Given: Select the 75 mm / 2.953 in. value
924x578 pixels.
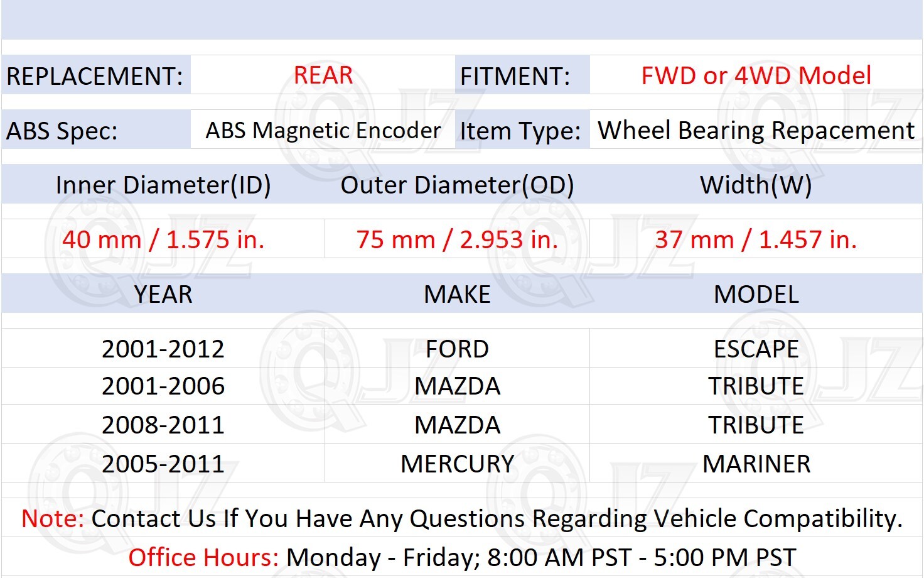Looking at the screenshot, I should click(457, 239).
